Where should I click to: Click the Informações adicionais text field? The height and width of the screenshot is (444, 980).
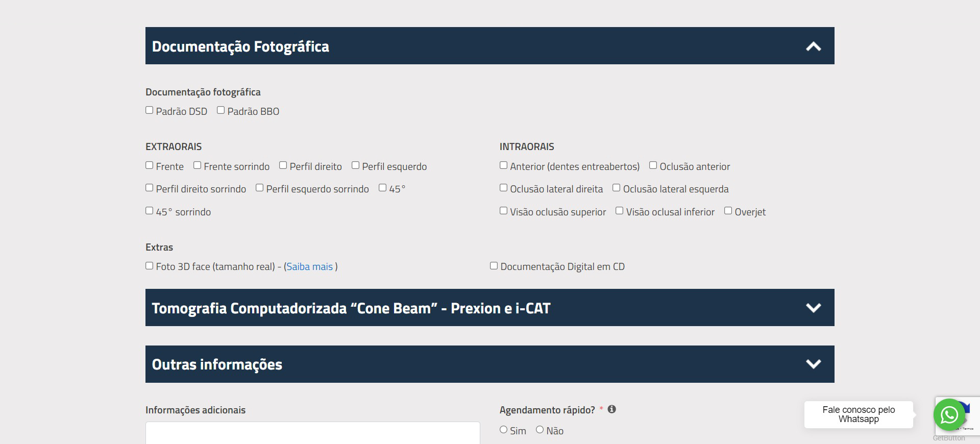point(312,433)
